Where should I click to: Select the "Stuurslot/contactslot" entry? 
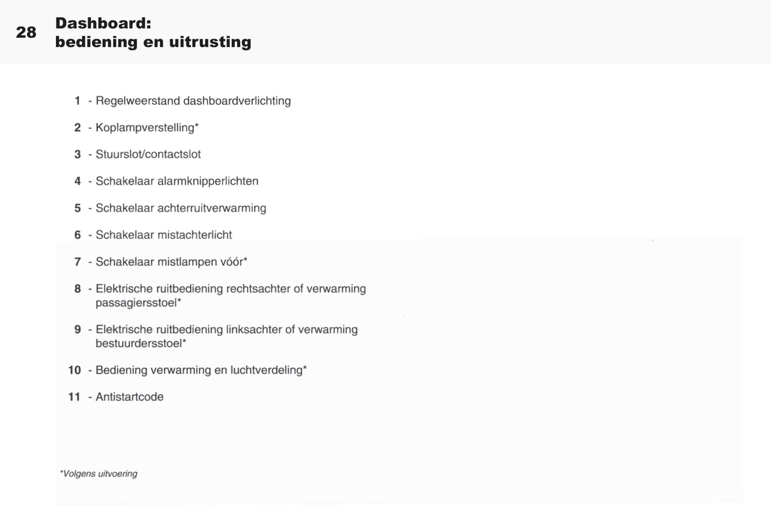[148, 154]
